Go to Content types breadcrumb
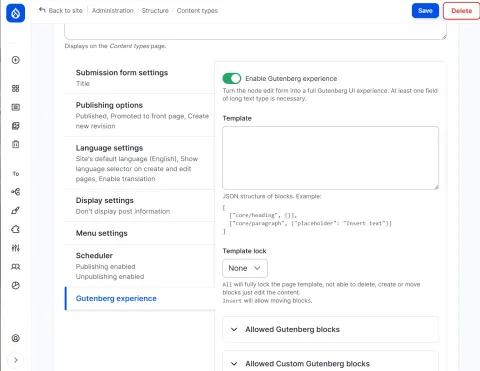Screen dimensions: 480x371 (x=197, y=10)
